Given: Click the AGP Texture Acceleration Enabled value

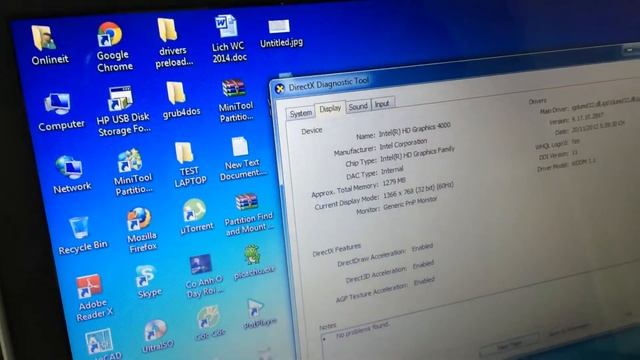Looking at the screenshot, I should [424, 281].
